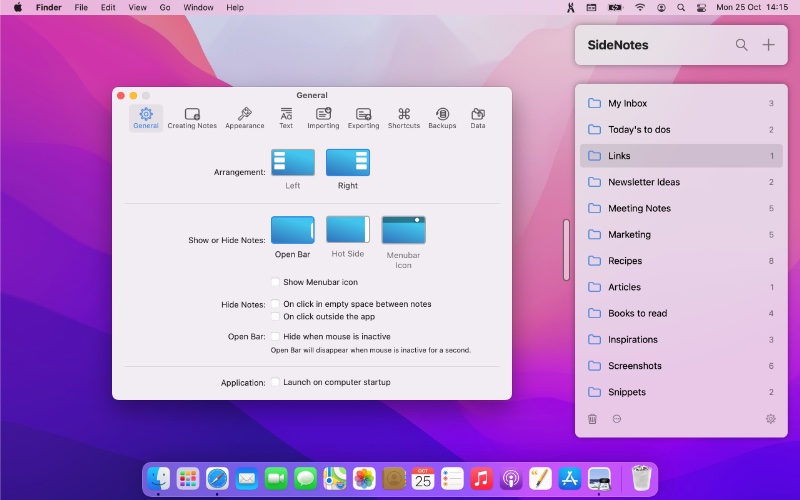This screenshot has height=500, width=800.
Task: Open Messages from the Dock
Action: 306,479
